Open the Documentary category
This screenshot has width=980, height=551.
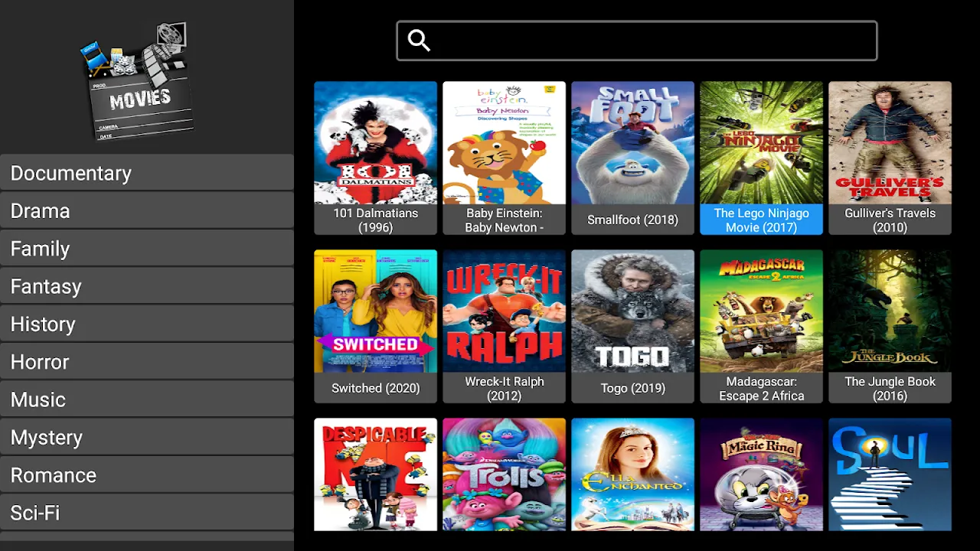coord(147,173)
